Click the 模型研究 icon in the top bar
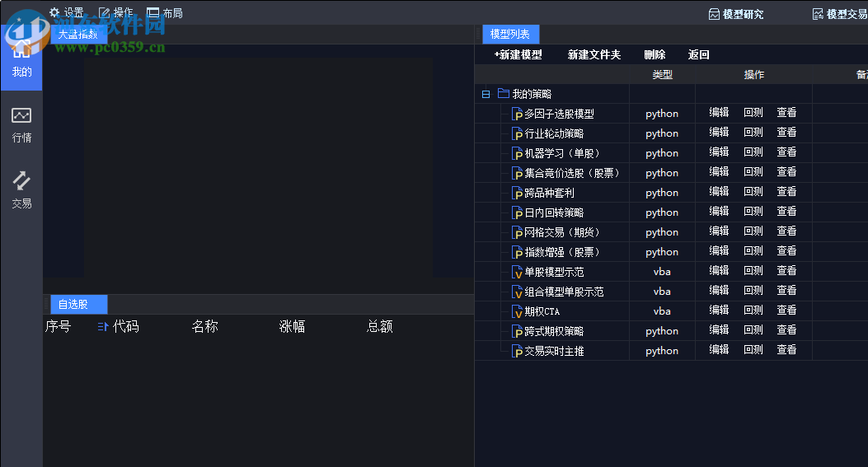The width and height of the screenshot is (868, 467). point(714,14)
